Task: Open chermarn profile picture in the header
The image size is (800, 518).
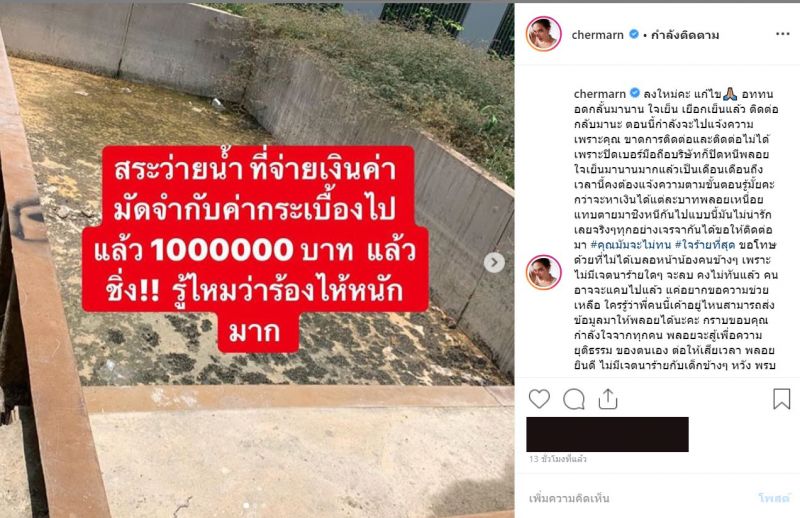Action: pyautogui.click(x=544, y=34)
